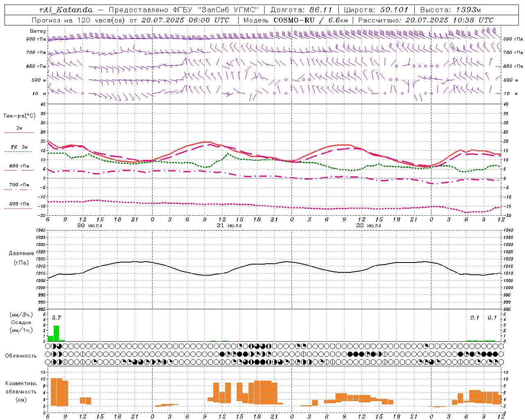525x420 pixels.
Task: Click the Модель COSMO-RU / 6.6км label
Action: point(296,20)
